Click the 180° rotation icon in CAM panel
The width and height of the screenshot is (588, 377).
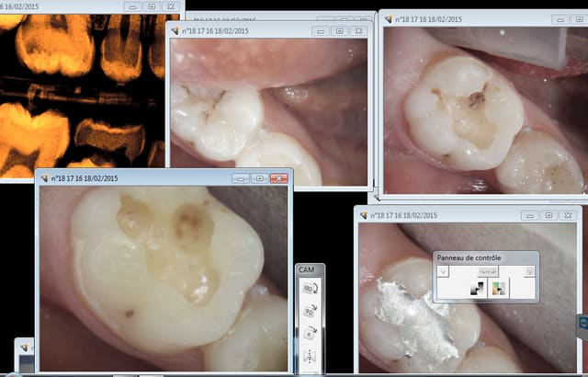click(309, 290)
